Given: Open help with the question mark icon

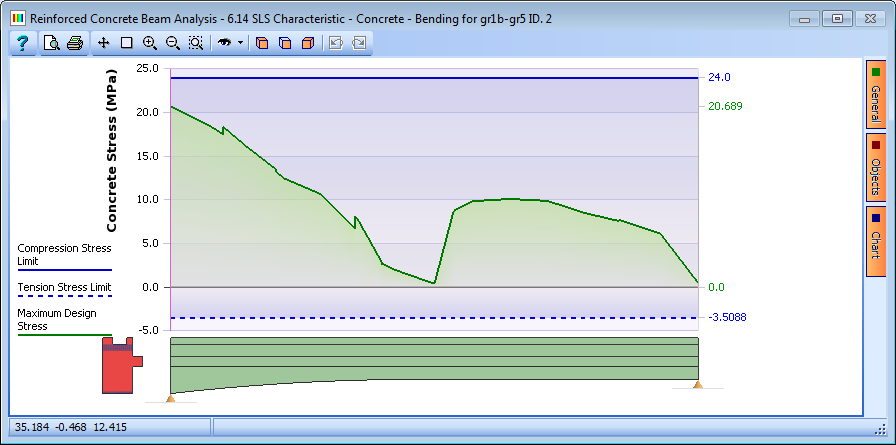Looking at the screenshot, I should pos(22,43).
